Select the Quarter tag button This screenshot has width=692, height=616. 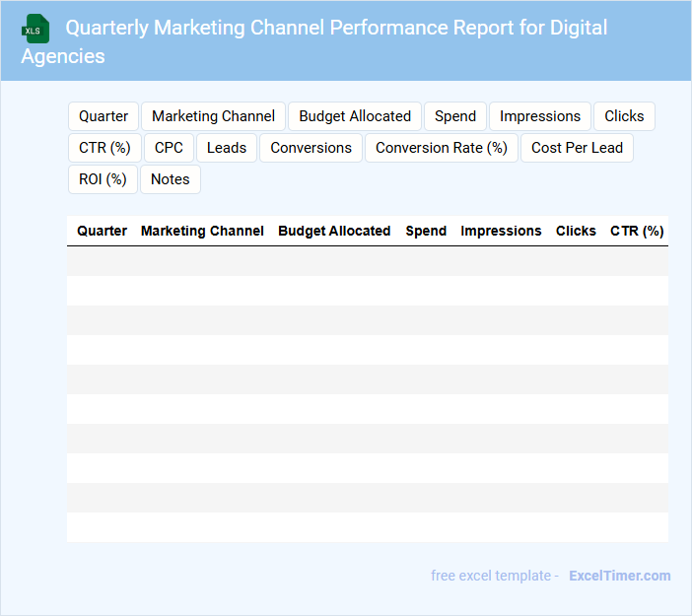[104, 116]
